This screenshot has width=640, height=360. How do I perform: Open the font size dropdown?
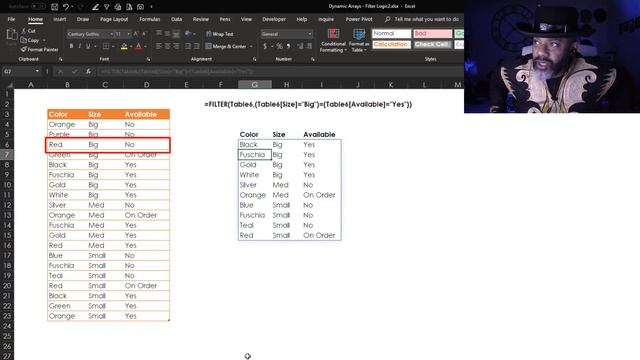pos(129,34)
